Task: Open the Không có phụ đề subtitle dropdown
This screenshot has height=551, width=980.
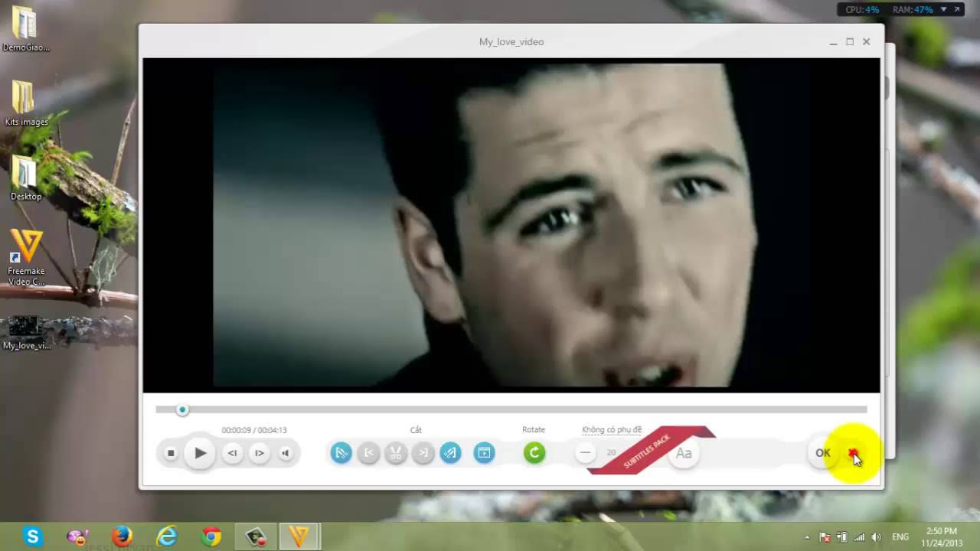Action: point(612,430)
